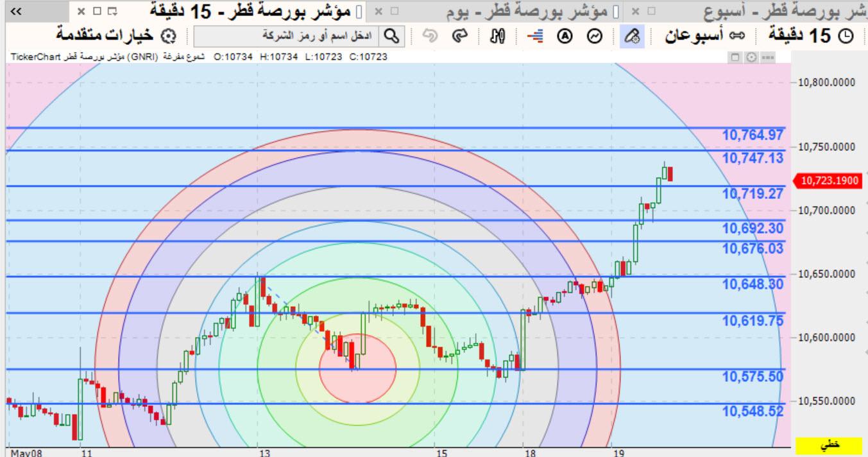Select the 10,747.13 level label

tap(753, 158)
